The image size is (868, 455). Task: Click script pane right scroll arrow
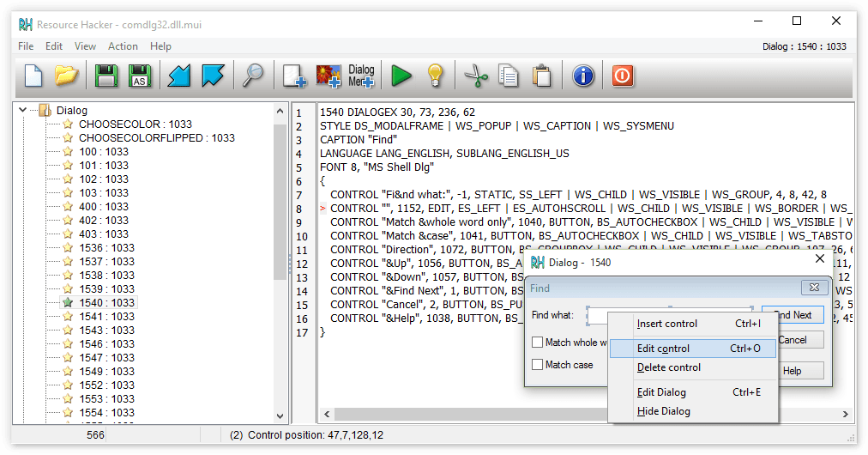click(x=846, y=414)
